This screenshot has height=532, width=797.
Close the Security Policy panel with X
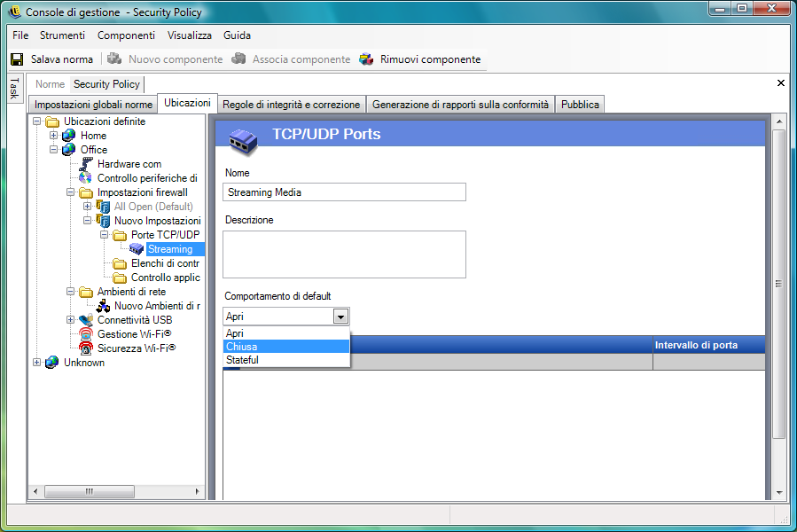pos(781,82)
